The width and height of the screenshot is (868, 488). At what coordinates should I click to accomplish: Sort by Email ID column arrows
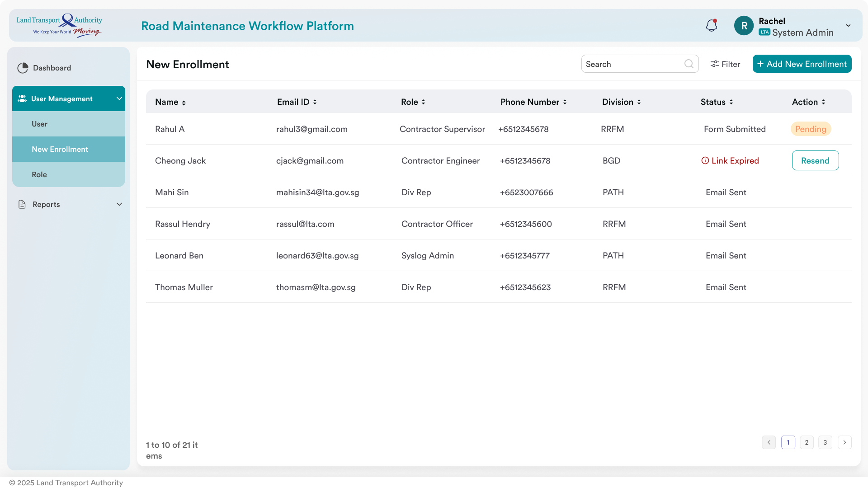coord(315,102)
